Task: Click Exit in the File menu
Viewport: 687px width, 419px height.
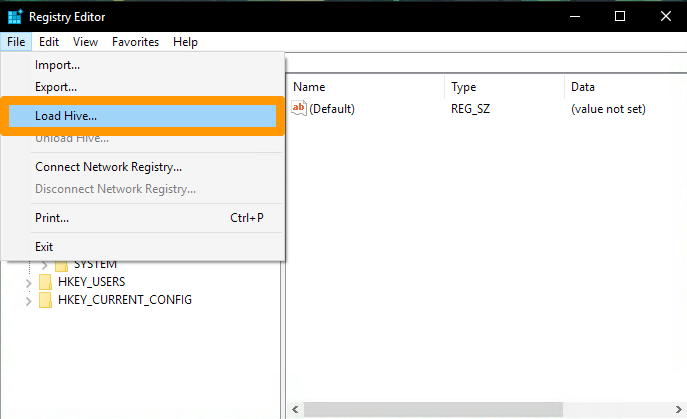Action: point(44,246)
